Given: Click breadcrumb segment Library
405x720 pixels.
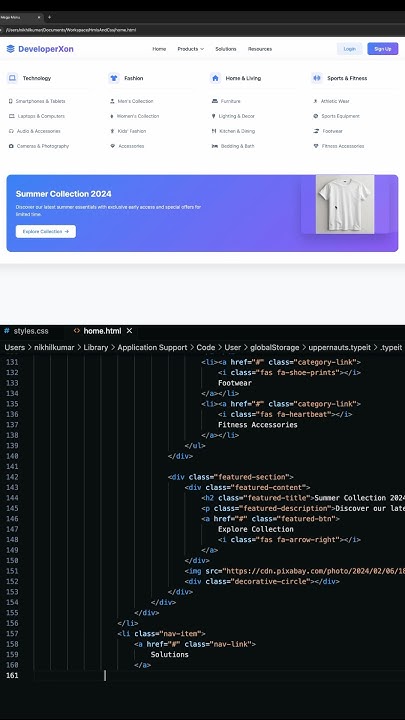Looking at the screenshot, I should 96,348.
